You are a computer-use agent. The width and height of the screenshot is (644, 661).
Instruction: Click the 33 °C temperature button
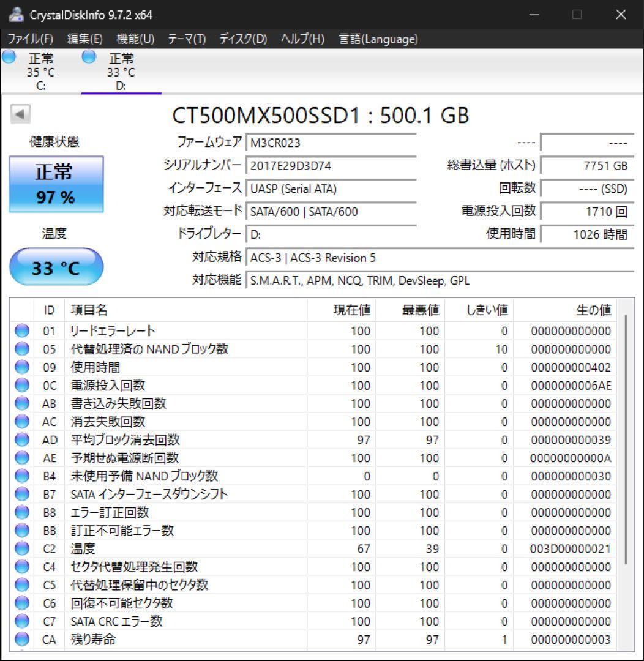tap(56, 267)
